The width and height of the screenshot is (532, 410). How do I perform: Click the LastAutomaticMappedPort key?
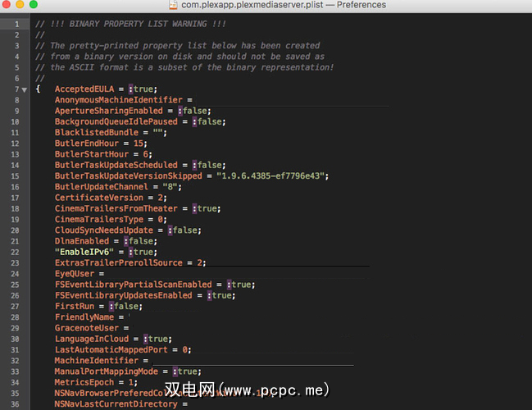coord(111,349)
